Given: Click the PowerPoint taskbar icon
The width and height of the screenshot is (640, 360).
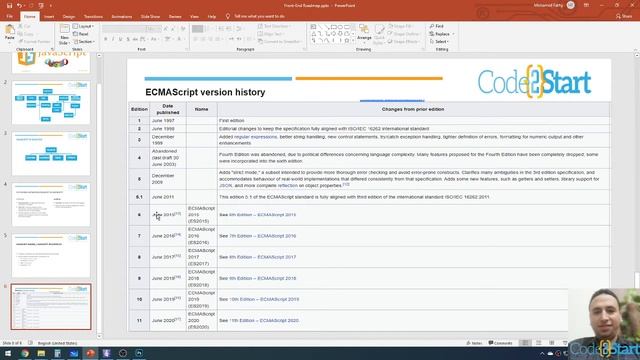Looking at the screenshot, I should pos(90,353).
